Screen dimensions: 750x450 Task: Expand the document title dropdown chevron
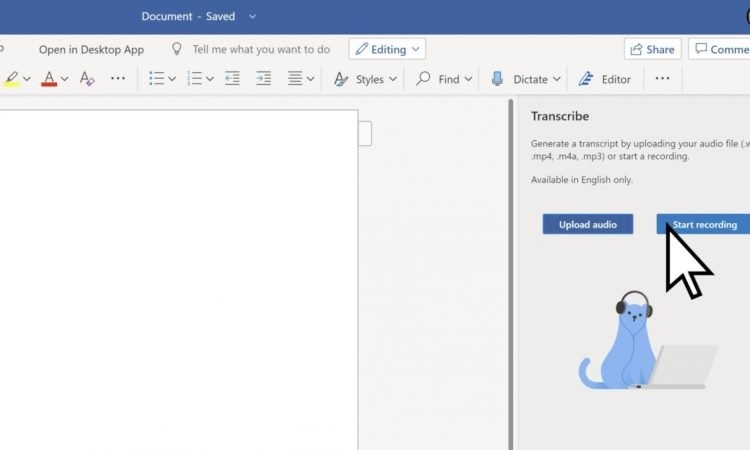pyautogui.click(x=253, y=17)
